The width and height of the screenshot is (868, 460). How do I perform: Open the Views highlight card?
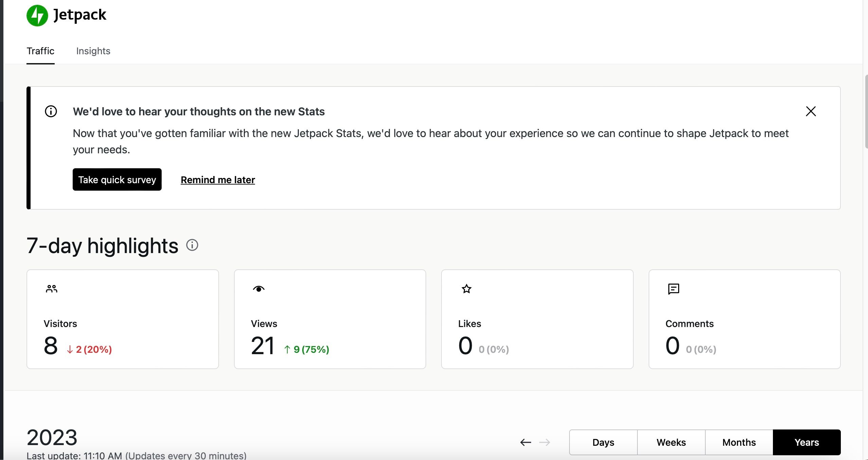pos(330,319)
